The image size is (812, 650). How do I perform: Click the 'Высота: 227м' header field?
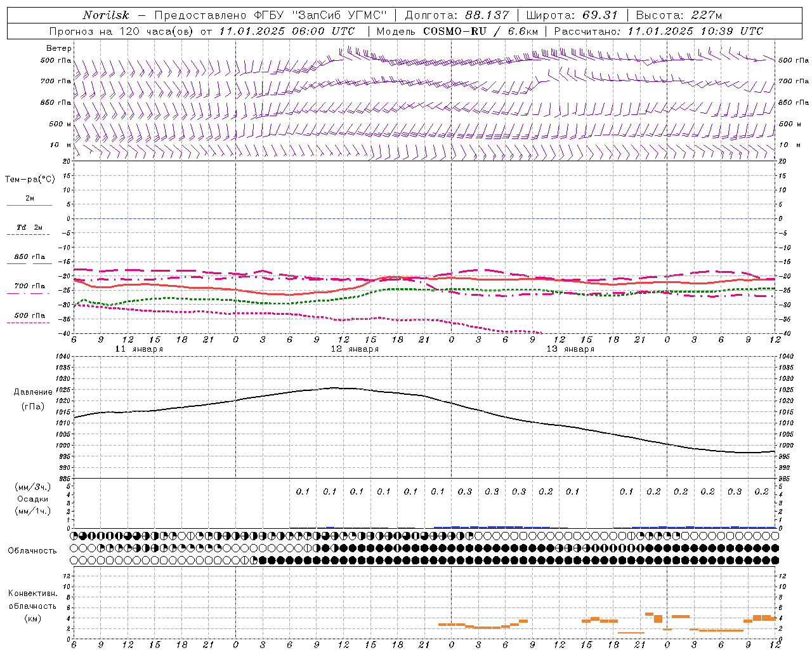coord(679,15)
